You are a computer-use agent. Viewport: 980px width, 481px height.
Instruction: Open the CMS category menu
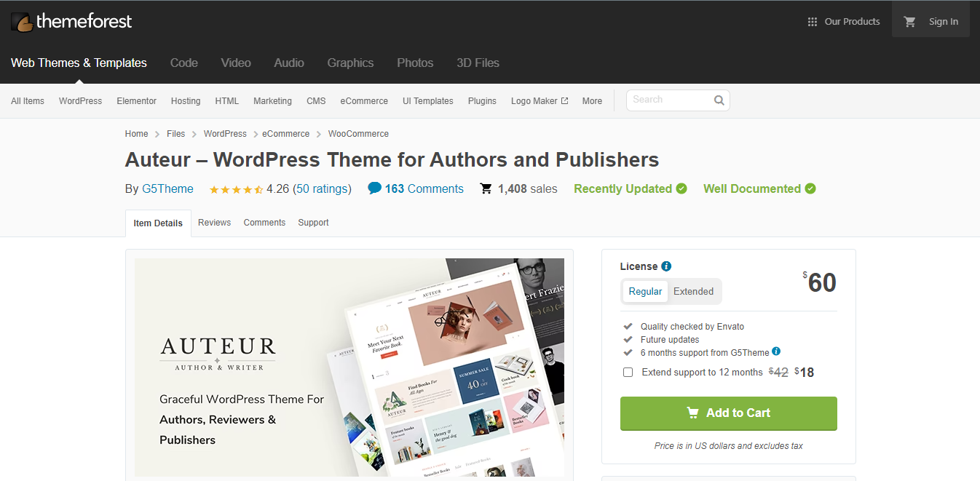pyautogui.click(x=316, y=101)
